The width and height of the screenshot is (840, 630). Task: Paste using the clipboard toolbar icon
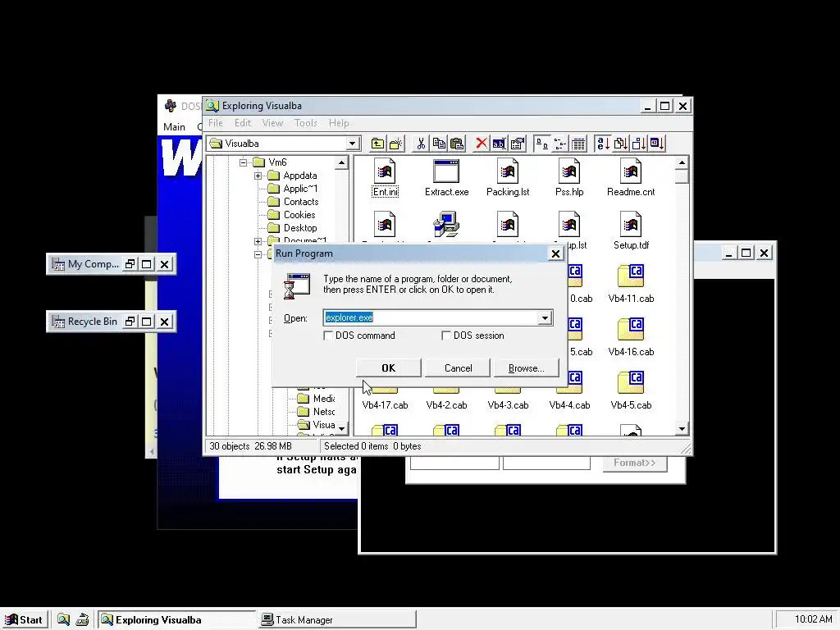pos(456,144)
